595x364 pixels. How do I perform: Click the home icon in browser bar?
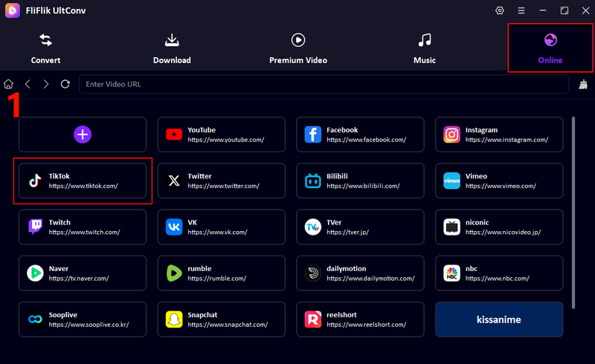8,84
